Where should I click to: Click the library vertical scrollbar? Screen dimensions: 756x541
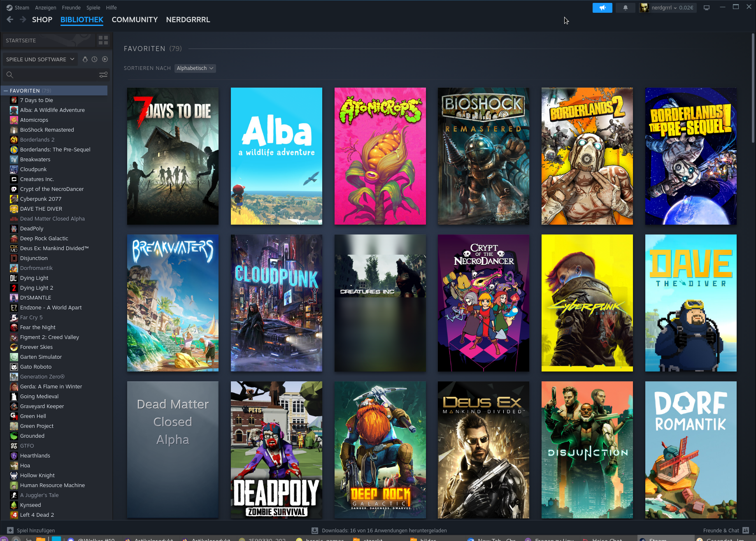click(x=753, y=88)
